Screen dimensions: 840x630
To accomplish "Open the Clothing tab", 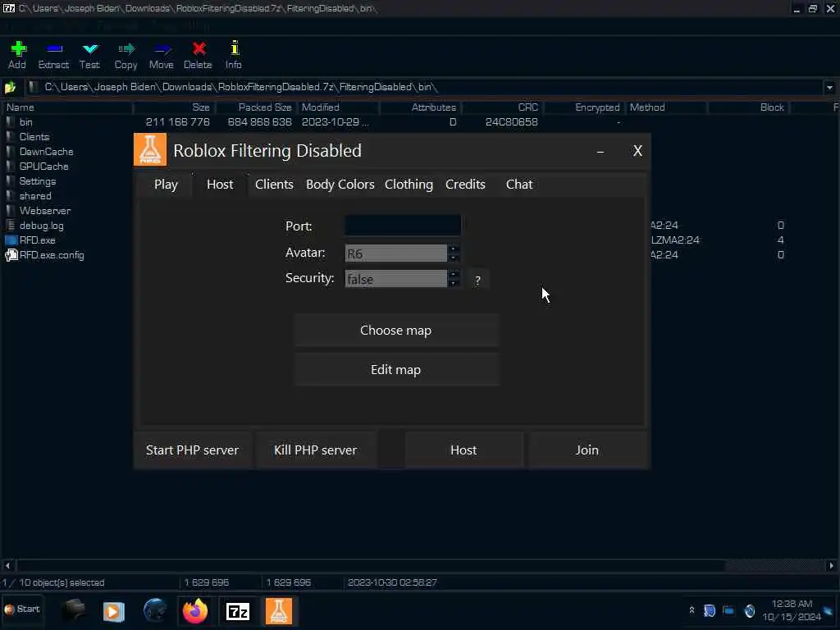I will click(x=409, y=185).
